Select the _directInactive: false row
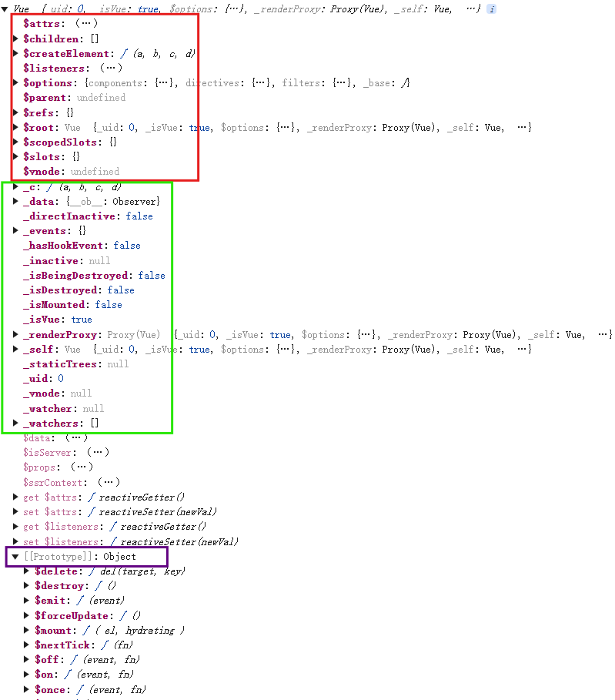 click(88, 216)
